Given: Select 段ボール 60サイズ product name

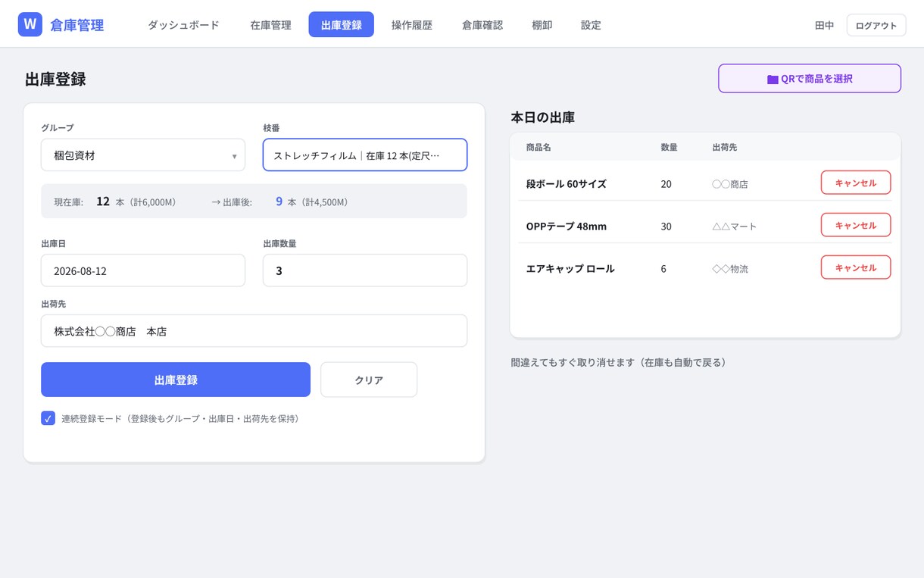Looking at the screenshot, I should point(567,184).
